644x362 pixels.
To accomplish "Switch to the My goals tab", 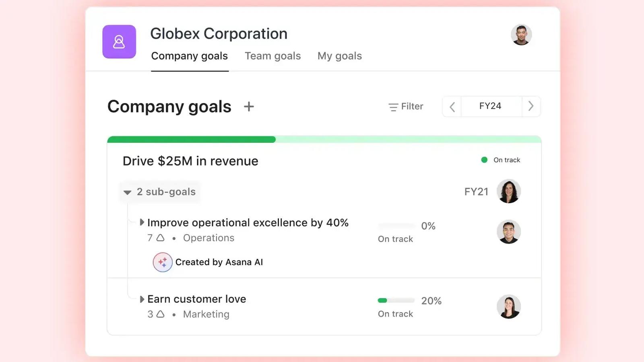I will pos(340,56).
